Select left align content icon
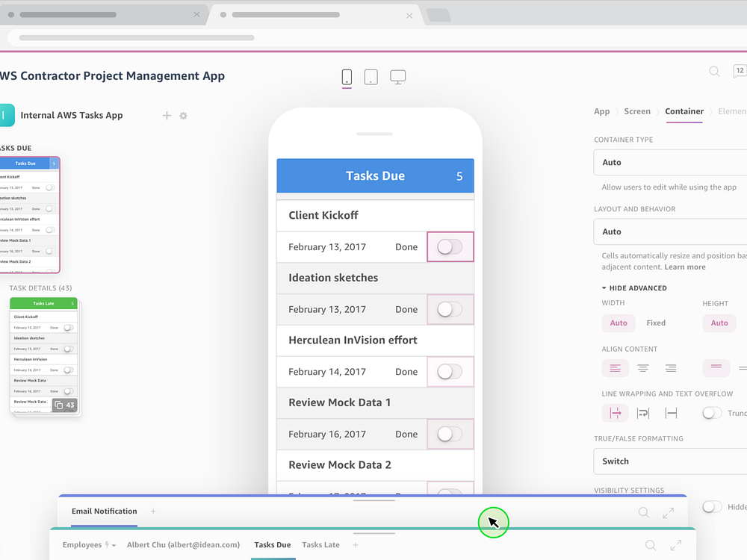Viewport: 747px width, 560px height. [615, 368]
